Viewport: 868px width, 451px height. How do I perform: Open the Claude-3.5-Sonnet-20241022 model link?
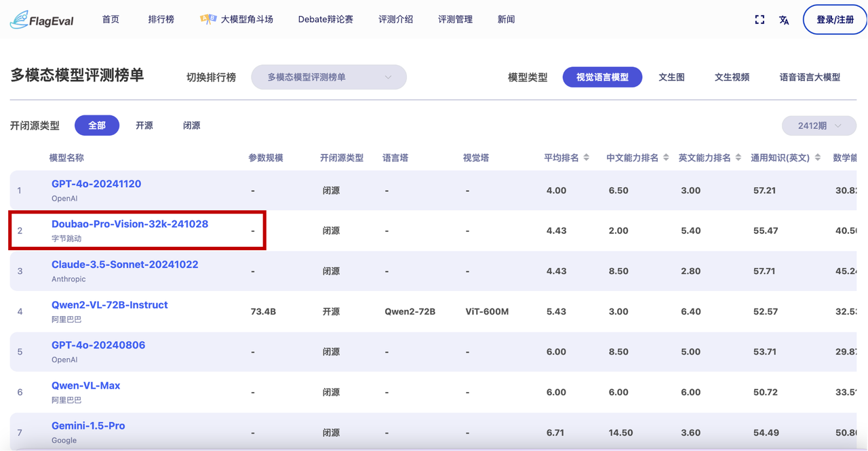125,264
